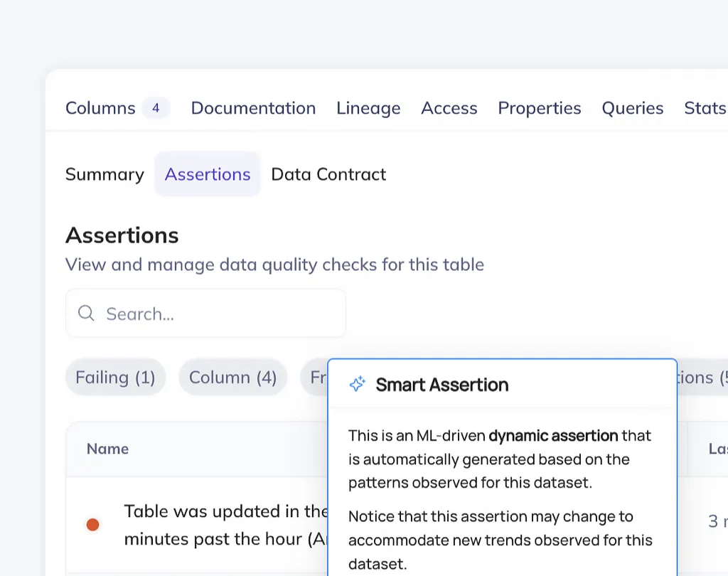Toggle the Column (4) filter chip

pyautogui.click(x=232, y=377)
